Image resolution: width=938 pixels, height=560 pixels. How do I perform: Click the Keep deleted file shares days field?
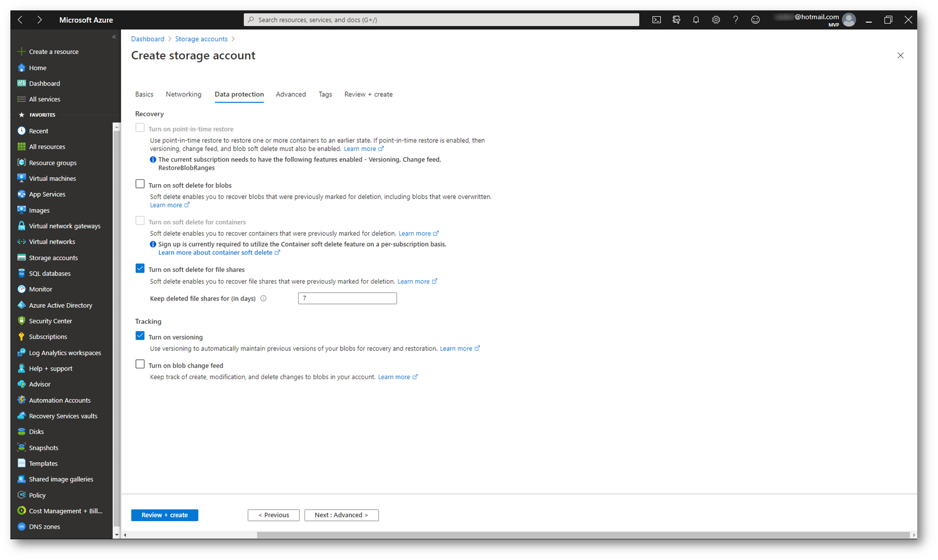click(x=347, y=298)
